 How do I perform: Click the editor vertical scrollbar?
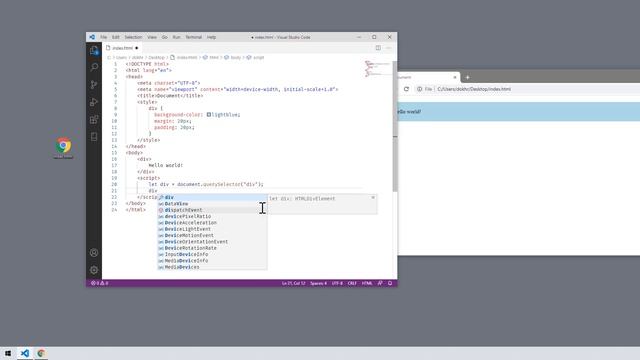pos(395,127)
